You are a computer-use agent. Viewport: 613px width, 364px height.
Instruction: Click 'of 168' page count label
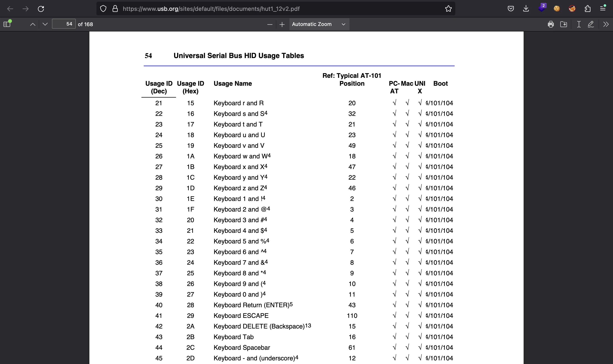85,24
